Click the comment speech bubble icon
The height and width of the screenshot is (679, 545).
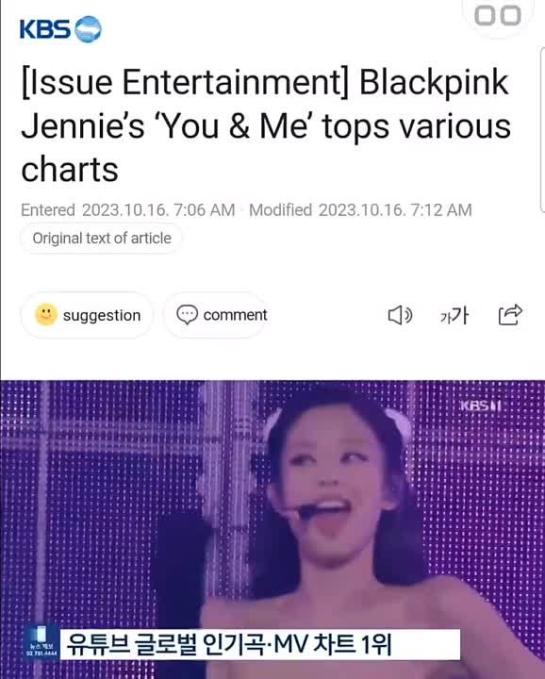click(187, 315)
